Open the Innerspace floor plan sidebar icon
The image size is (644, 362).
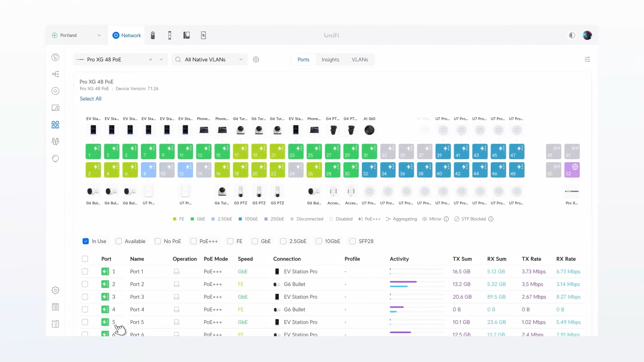(x=55, y=324)
